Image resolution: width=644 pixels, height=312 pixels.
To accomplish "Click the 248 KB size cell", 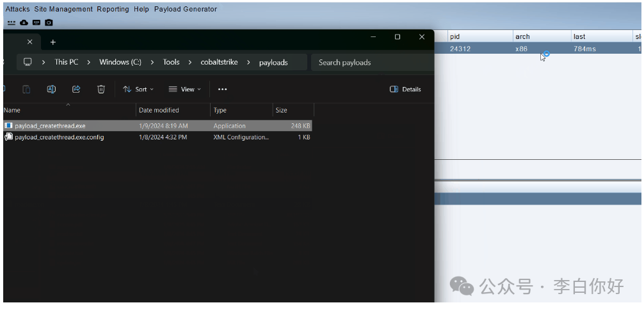I will (x=301, y=126).
